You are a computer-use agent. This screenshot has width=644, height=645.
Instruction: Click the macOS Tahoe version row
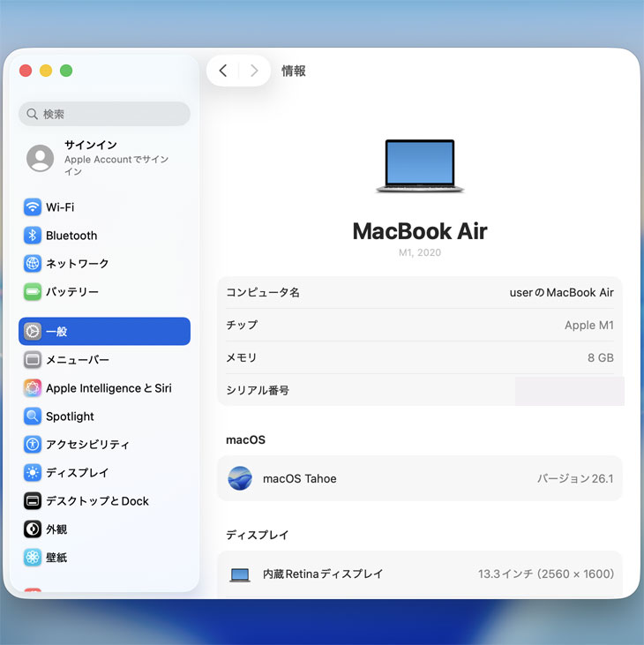coord(420,478)
